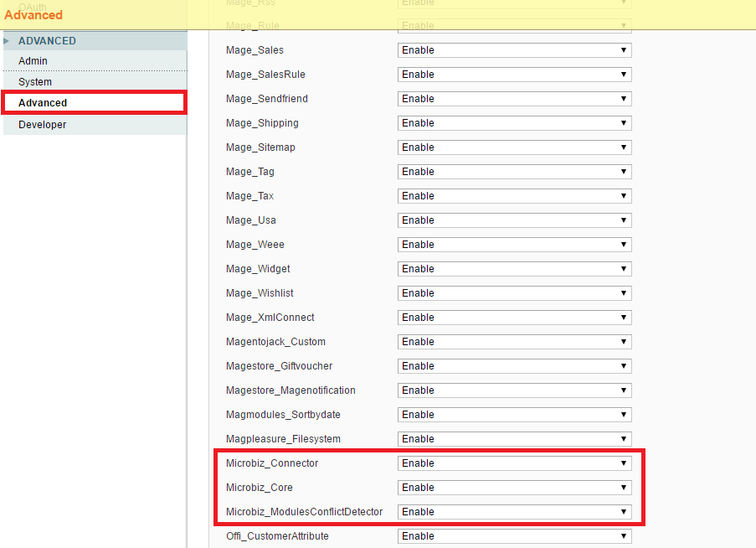Click the Mage_Usa label
Viewport: 756px width, 548px height.
point(251,220)
